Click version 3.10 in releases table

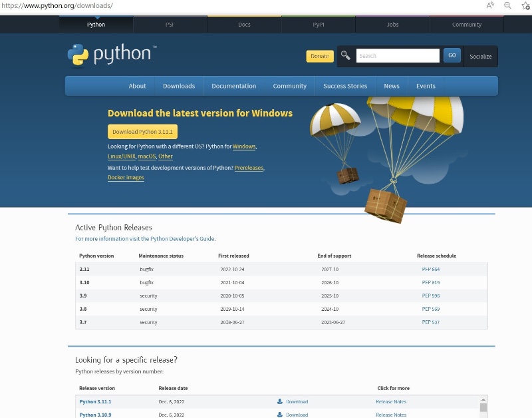[x=84, y=282]
